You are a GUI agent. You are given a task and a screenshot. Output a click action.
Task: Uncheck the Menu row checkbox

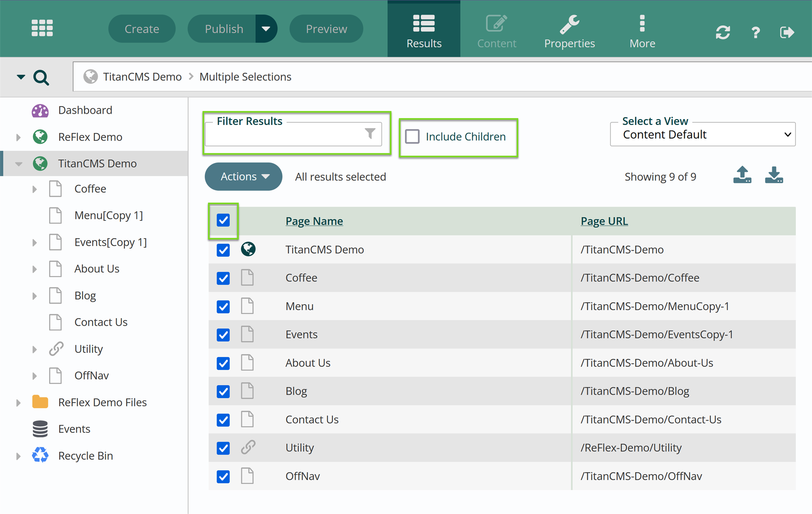coord(223,306)
